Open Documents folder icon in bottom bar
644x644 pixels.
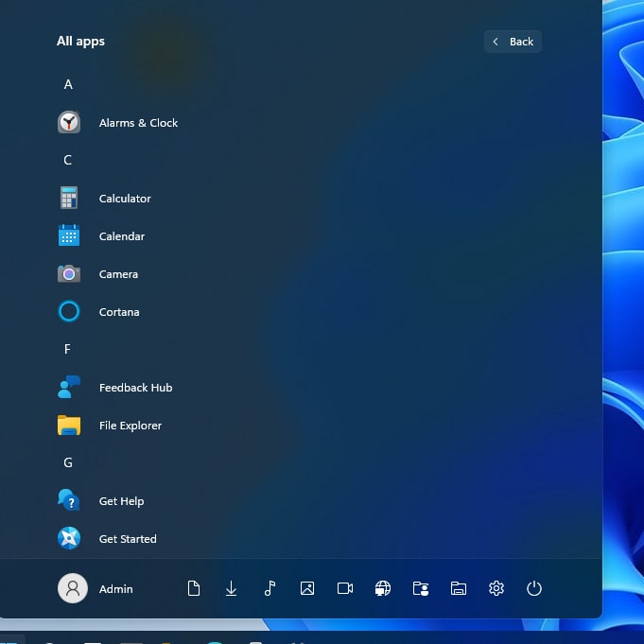[x=194, y=588]
